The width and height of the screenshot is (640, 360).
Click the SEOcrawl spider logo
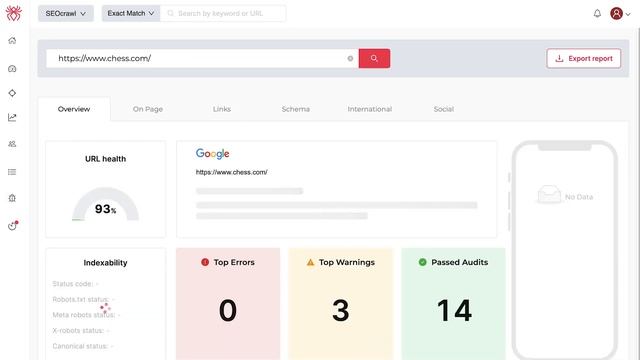pos(13,13)
